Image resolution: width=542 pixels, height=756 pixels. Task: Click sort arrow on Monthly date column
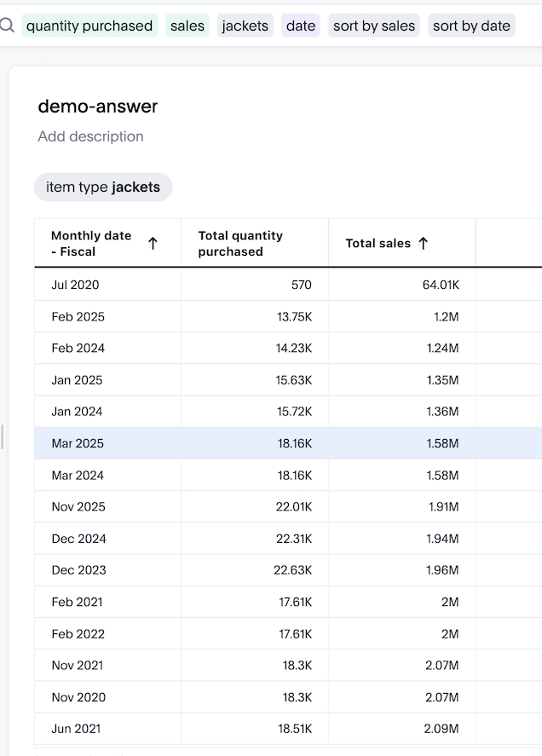153,244
